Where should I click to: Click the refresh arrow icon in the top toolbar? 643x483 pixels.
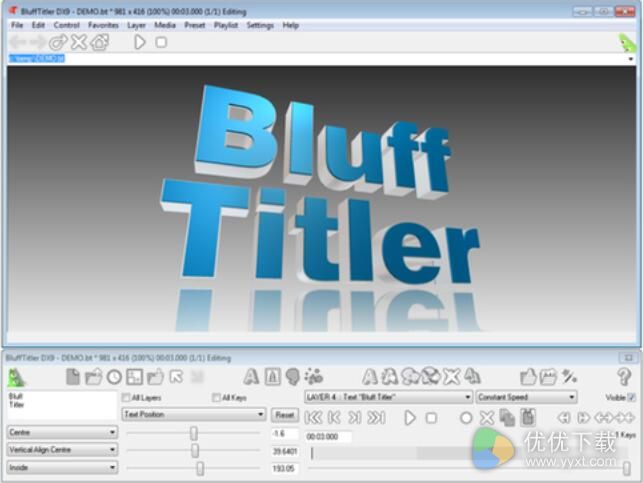coord(58,42)
